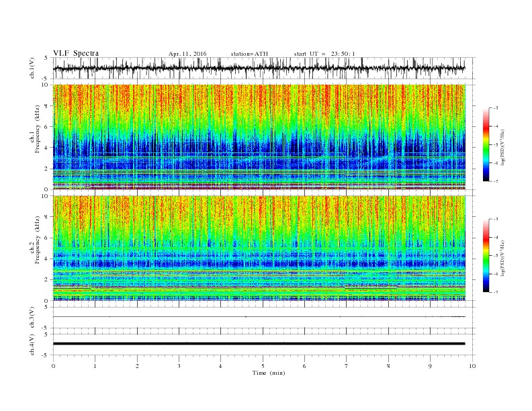Click the ch.1 spectrogram color scale bar
532x411 pixels.
tap(486, 144)
